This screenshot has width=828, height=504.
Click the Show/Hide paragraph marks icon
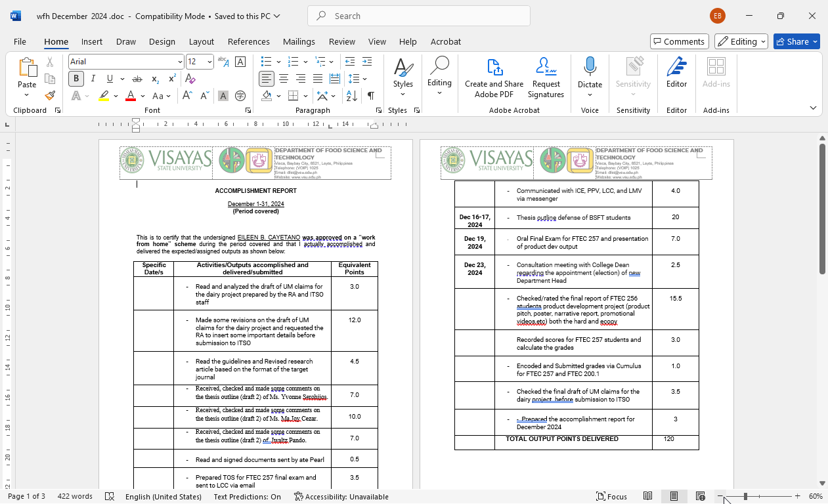click(371, 96)
